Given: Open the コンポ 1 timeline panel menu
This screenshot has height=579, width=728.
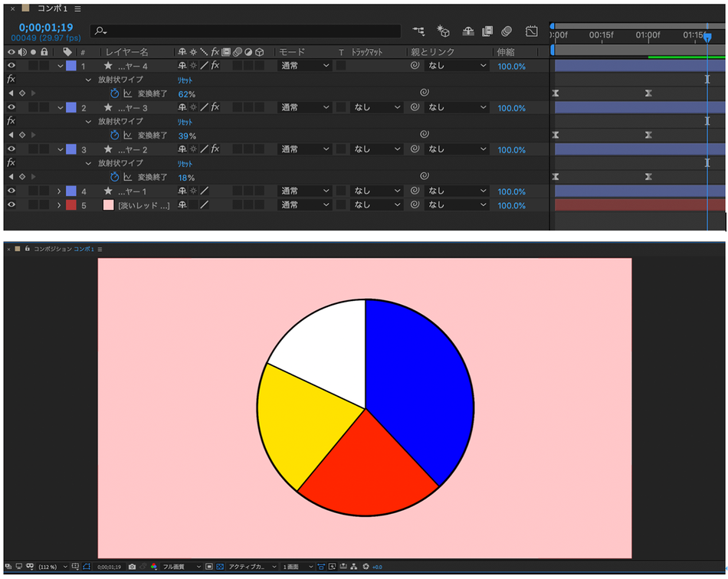Looking at the screenshot, I should 77,9.
